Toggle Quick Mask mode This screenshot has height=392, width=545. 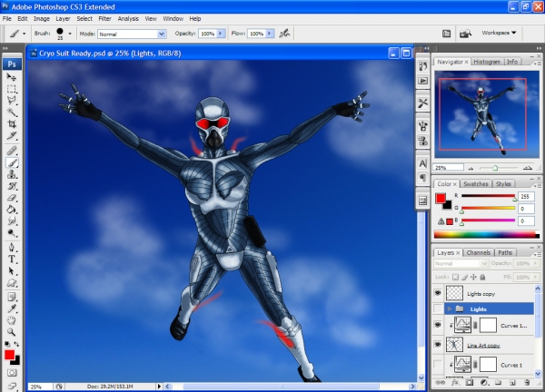pyautogui.click(x=12, y=373)
